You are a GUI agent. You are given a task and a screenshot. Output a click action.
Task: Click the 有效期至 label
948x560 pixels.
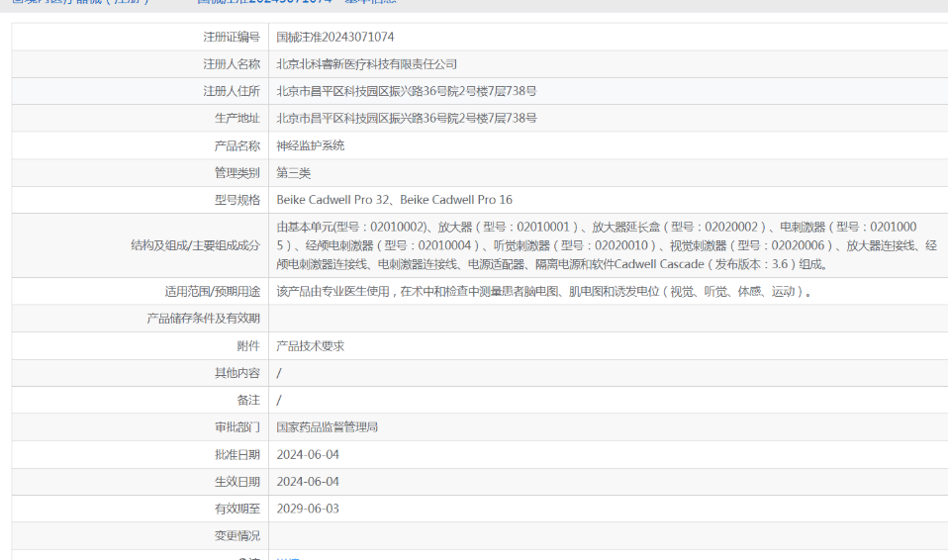pyautogui.click(x=237, y=509)
